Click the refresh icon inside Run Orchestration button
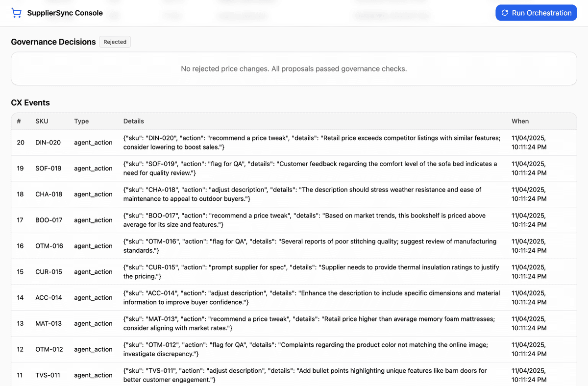Screen dimensions: 588x386 [505, 13]
